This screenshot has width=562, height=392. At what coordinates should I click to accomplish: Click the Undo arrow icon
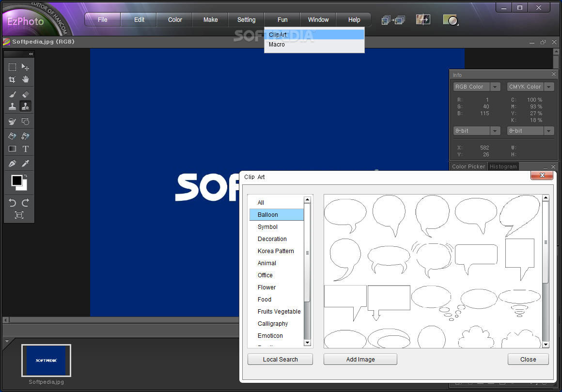click(x=12, y=203)
